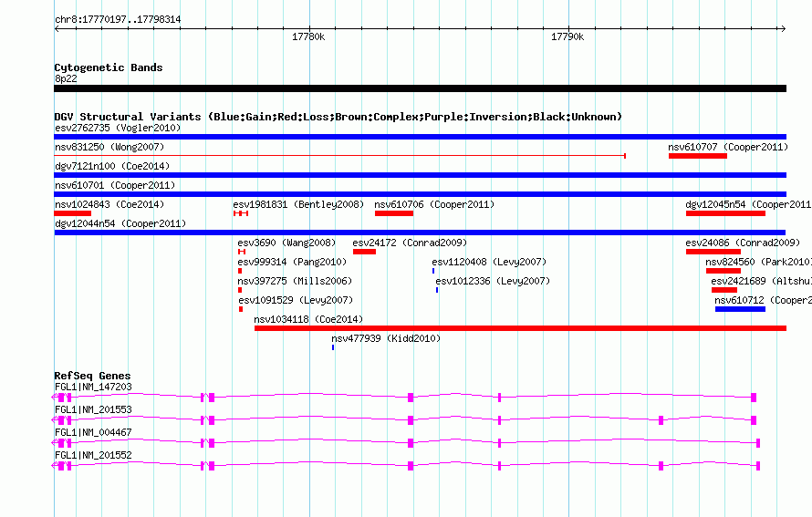Click the nsv1024843 (Coe2014) label

109,204
